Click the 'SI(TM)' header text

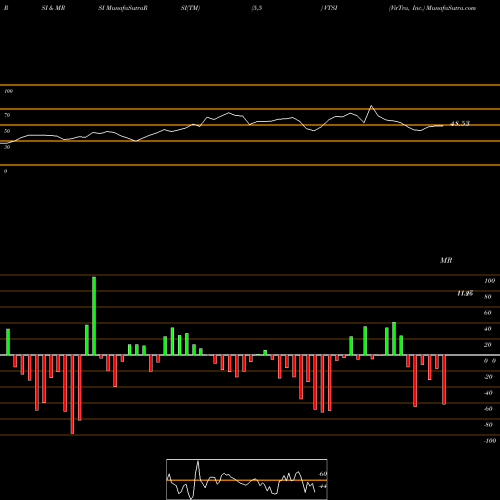point(190,8)
